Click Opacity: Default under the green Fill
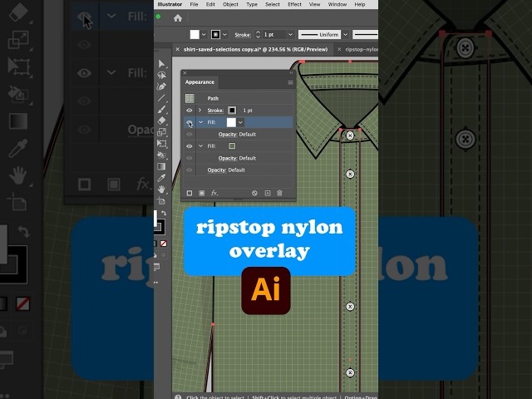This screenshot has height=399, width=532. coord(237,158)
